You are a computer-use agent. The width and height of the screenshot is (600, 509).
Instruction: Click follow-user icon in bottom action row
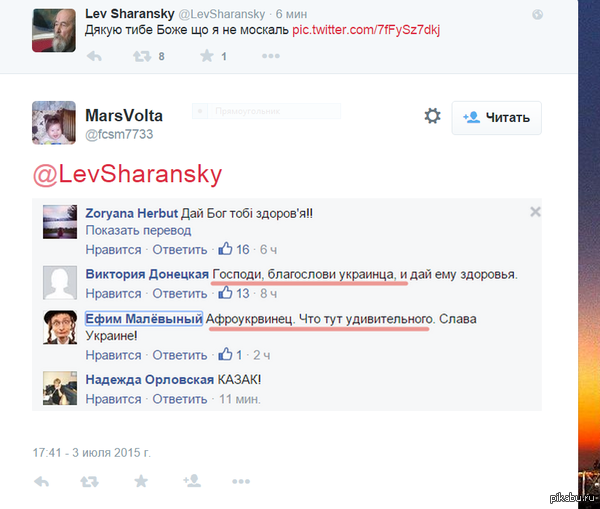pyautogui.click(x=192, y=481)
